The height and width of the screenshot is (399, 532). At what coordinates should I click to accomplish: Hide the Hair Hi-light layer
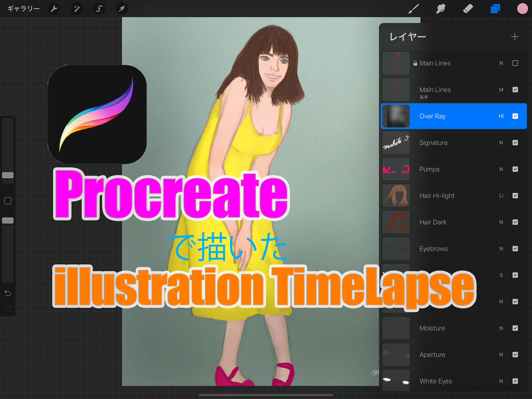515,195
